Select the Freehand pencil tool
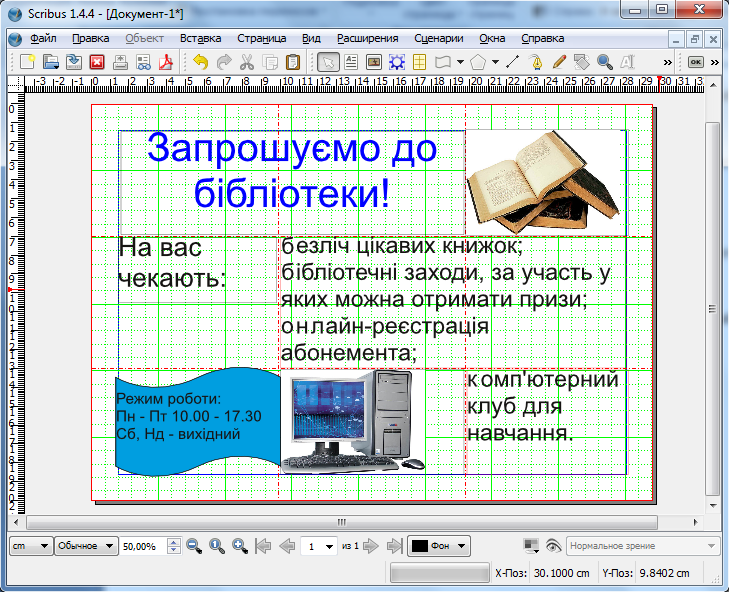Screen dimensions: 729x592 tap(559, 62)
